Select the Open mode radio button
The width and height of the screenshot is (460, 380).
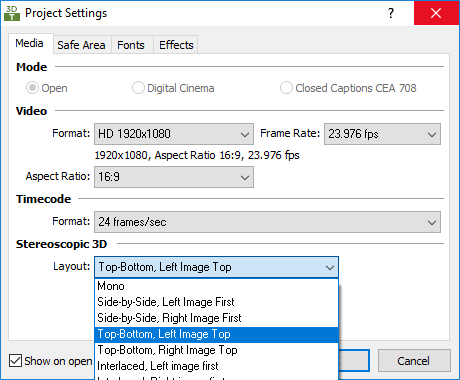click(32, 88)
